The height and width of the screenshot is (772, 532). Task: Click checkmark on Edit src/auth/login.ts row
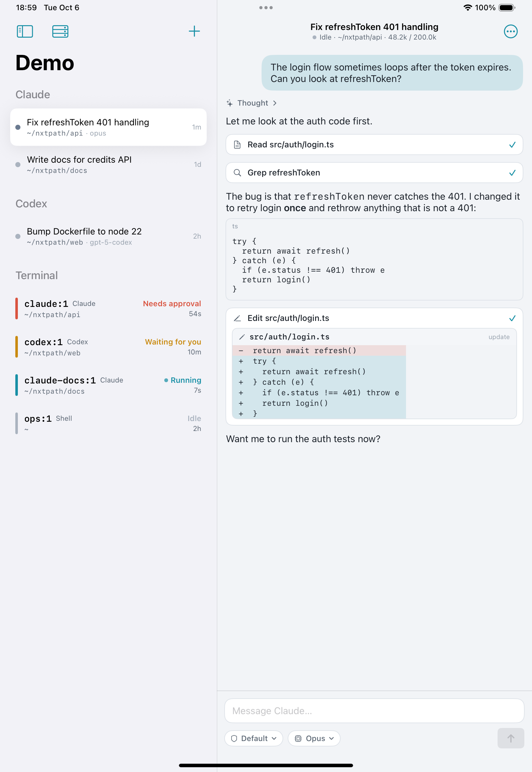pos(512,318)
